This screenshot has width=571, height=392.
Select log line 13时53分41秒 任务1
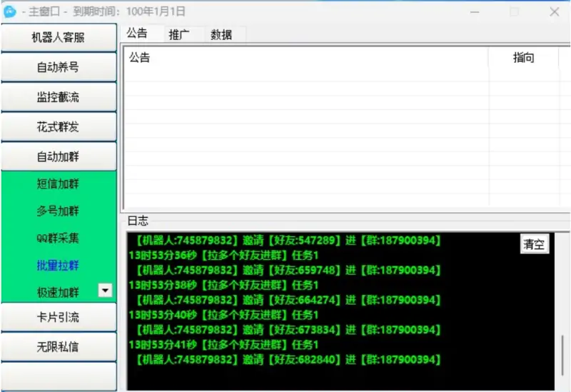coord(223,345)
